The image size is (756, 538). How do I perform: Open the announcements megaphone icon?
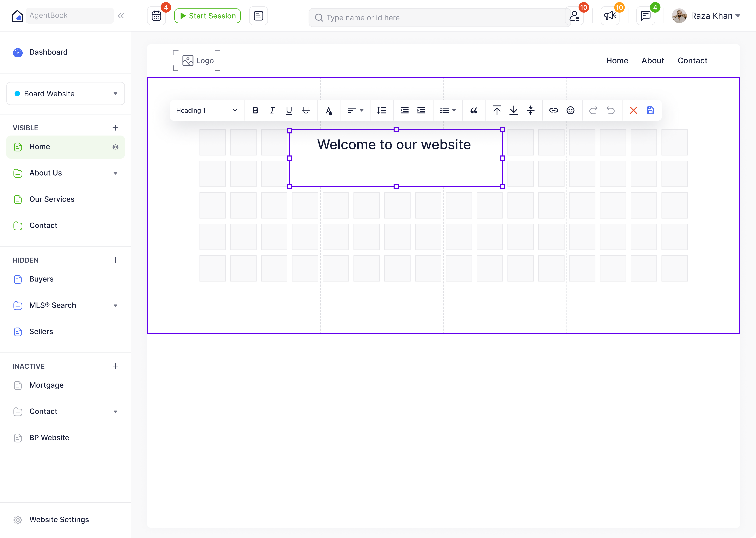610,16
